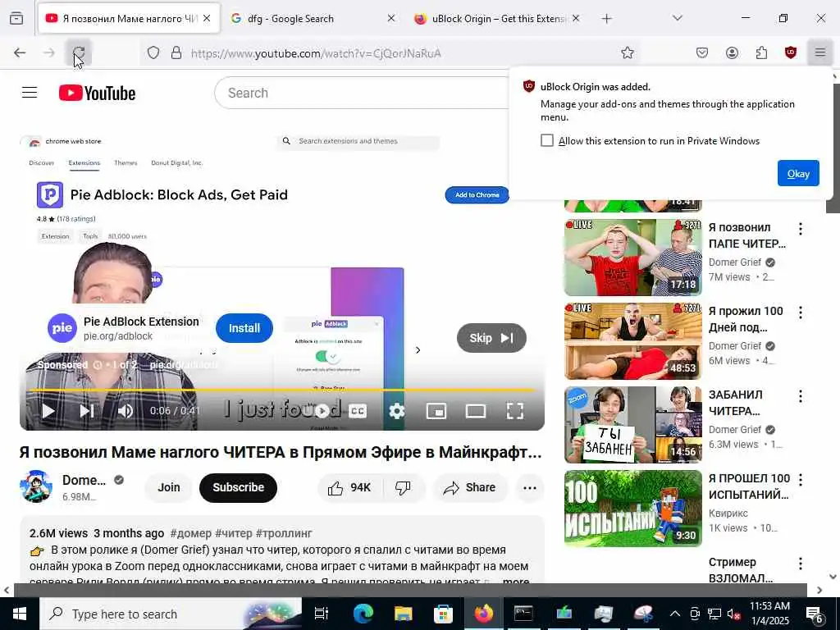
Task: Skip to next video in player
Action: pos(87,411)
